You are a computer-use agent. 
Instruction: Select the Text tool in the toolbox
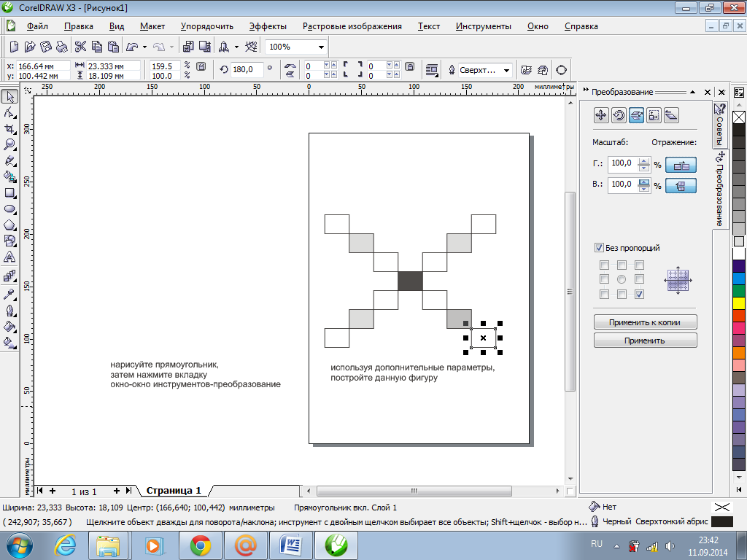point(9,257)
